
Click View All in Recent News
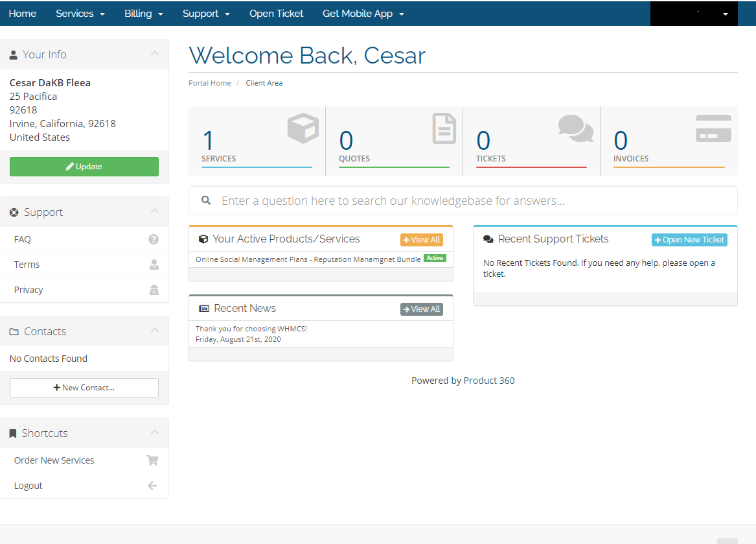tap(421, 309)
